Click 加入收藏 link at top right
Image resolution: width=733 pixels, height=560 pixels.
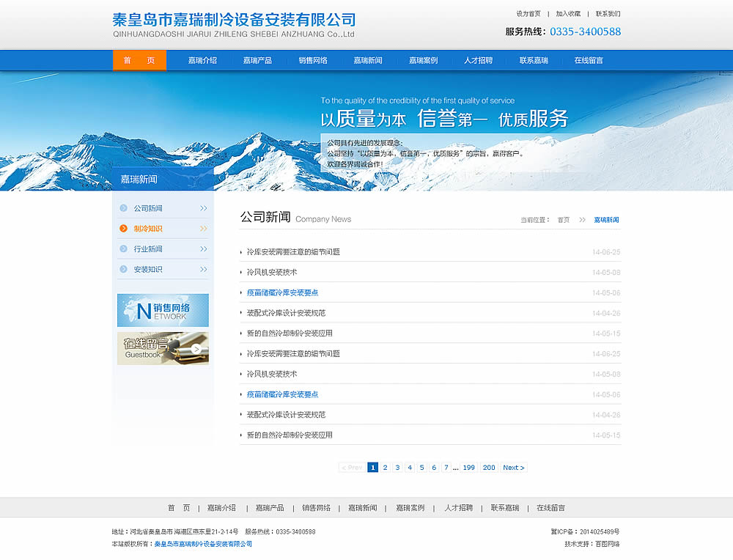(x=568, y=14)
